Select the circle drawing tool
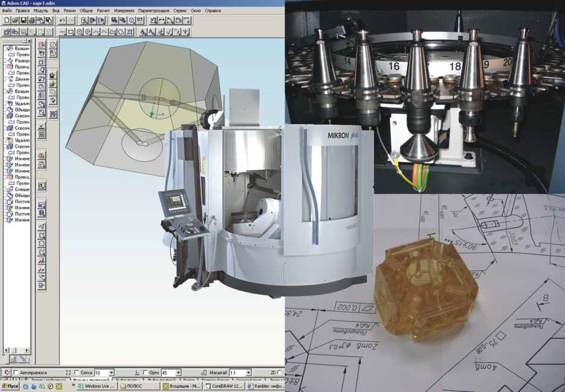 pos(79,32)
